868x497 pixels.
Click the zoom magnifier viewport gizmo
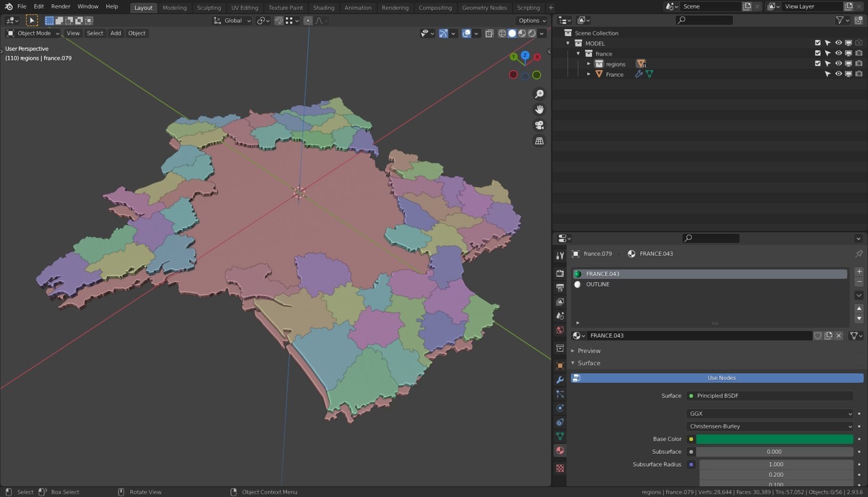(539, 94)
